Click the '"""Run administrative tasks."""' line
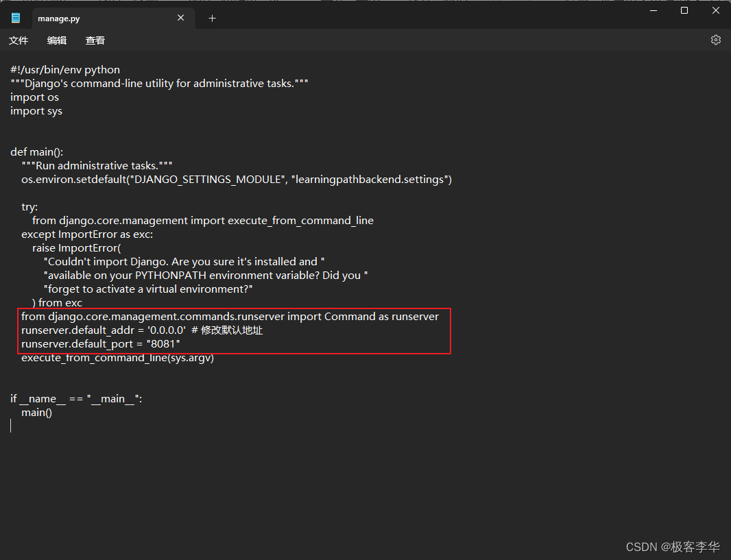 tap(97, 166)
